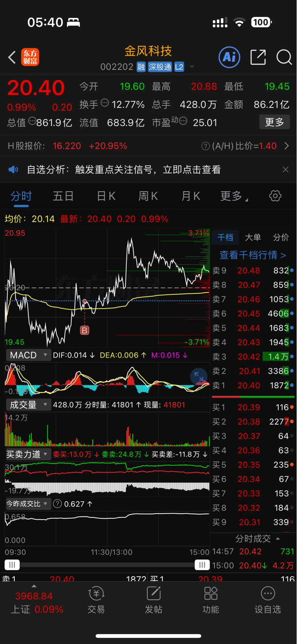Expand the H股报价 chevron arrow
Image resolution: width=297 pixels, height=644 pixels.
click(287, 146)
